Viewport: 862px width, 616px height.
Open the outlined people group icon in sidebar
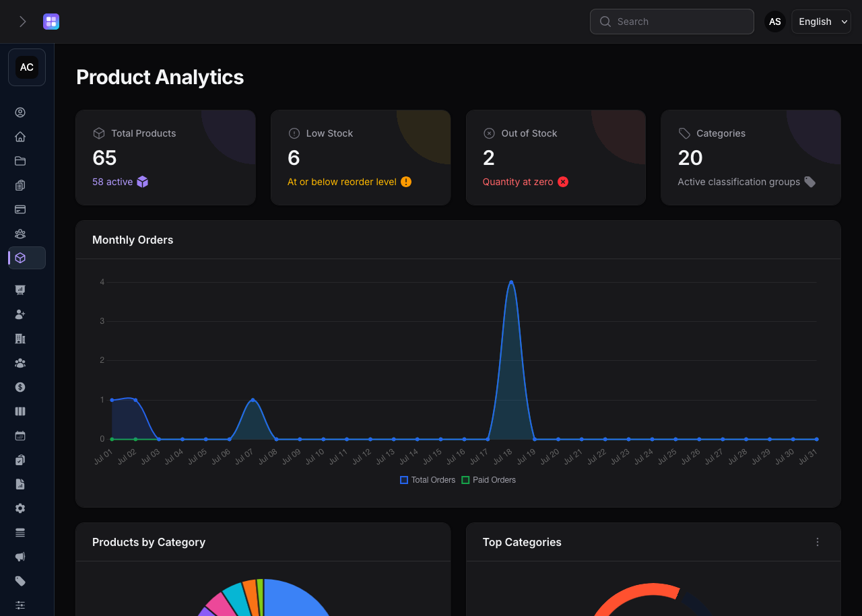pyautogui.click(x=20, y=234)
